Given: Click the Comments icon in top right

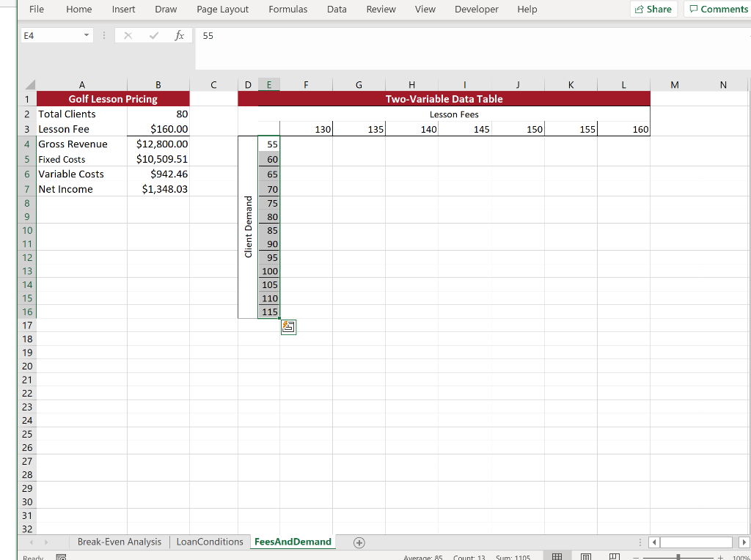Looking at the screenshot, I should 717,9.
